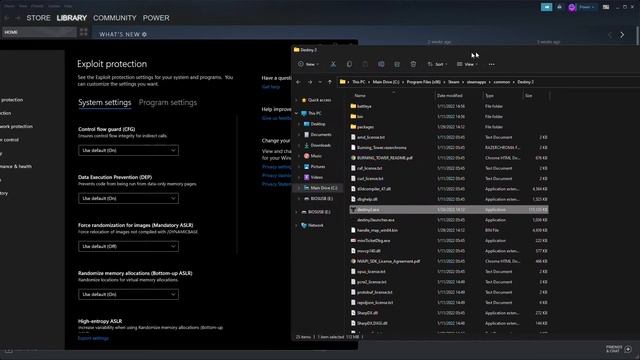
Task: Select Documents in Explorer sidebar
Action: click(x=321, y=134)
